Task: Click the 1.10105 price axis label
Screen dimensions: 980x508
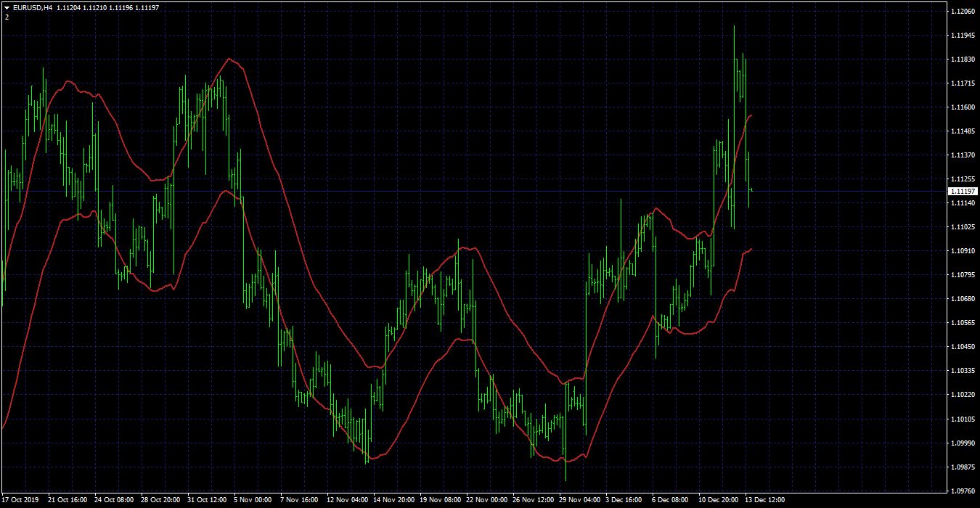Action: pyautogui.click(x=963, y=419)
